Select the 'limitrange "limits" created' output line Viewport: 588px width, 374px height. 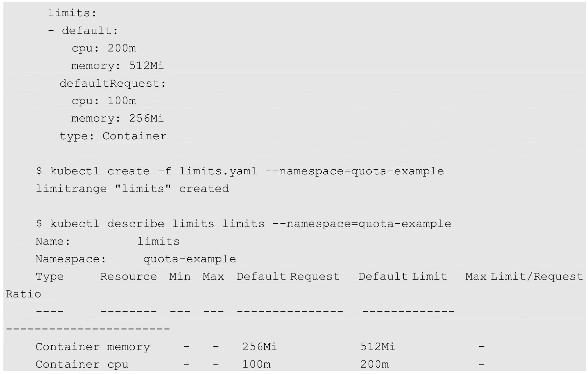(132, 189)
